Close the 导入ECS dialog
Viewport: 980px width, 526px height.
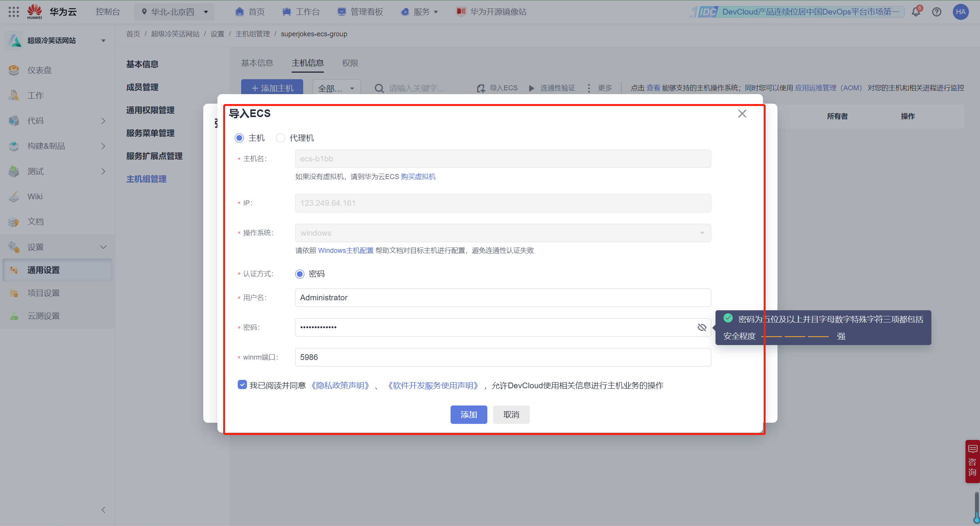point(742,114)
